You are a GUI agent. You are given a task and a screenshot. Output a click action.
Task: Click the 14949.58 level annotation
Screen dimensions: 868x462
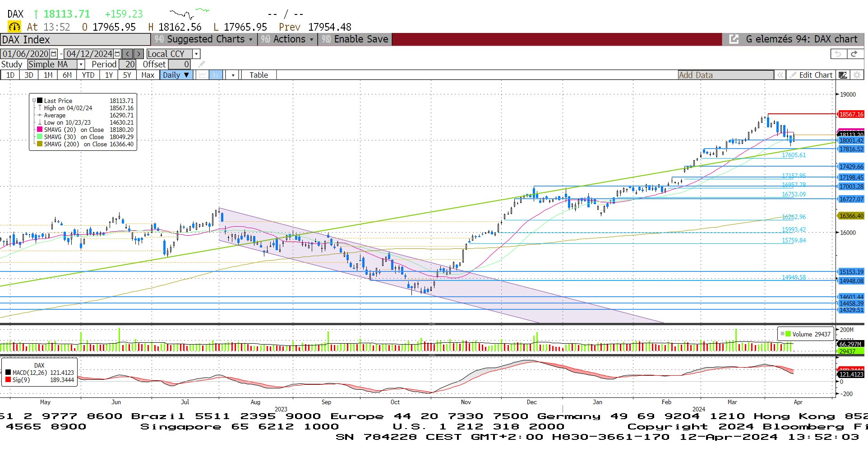[794, 277]
